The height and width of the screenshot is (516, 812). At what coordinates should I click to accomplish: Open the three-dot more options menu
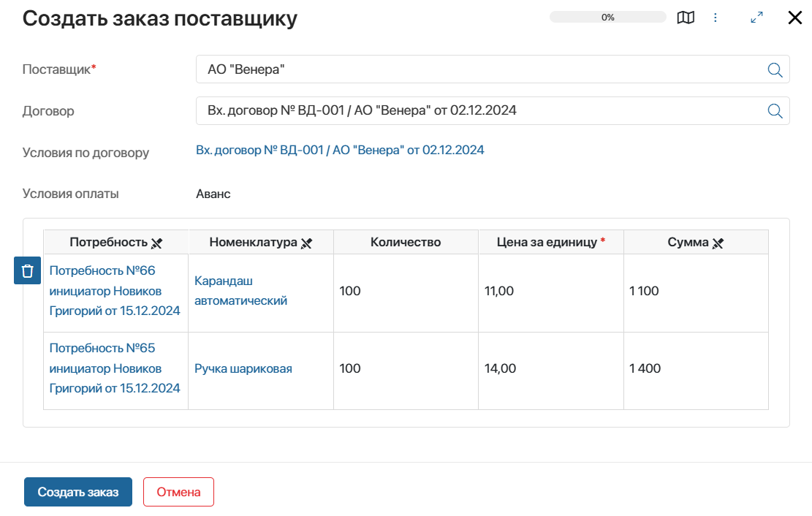[716, 18]
